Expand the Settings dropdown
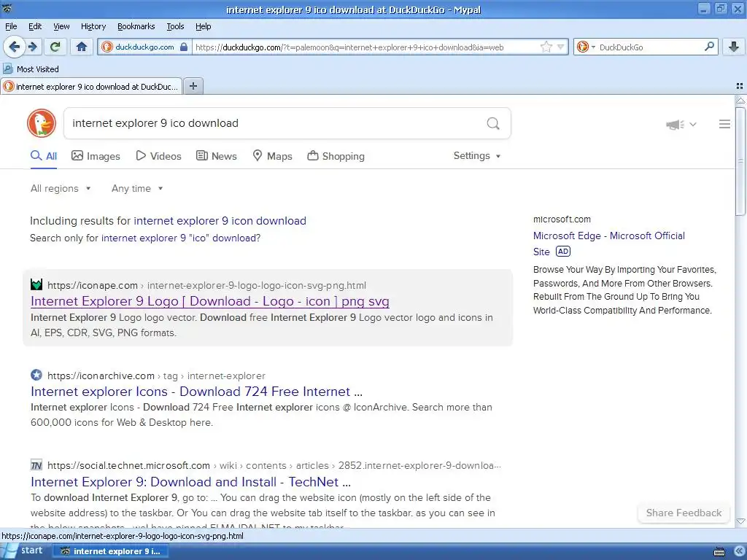 [477, 156]
